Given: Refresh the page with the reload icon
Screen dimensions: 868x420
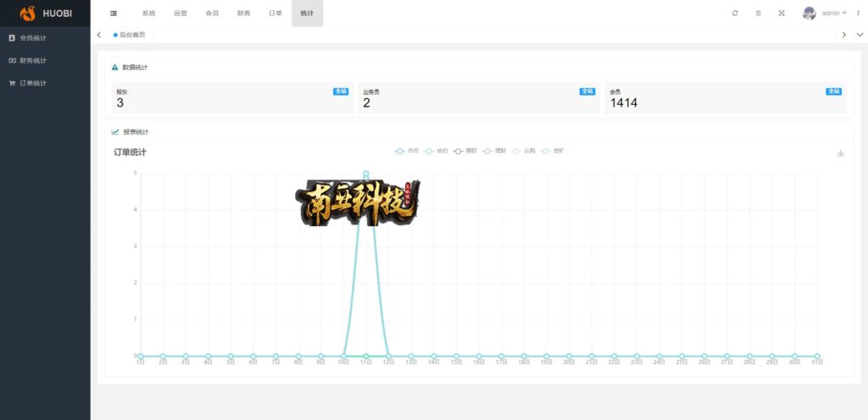Looking at the screenshot, I should (x=735, y=14).
